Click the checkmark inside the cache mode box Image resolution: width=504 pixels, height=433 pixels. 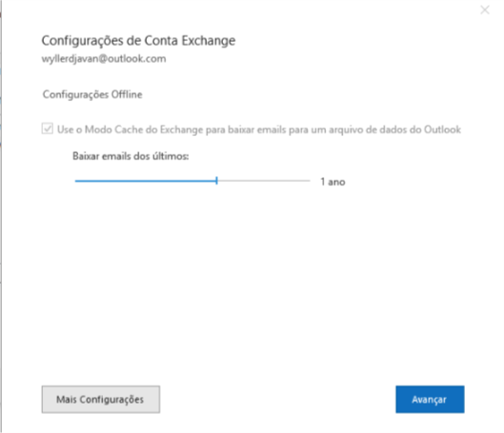point(48,128)
